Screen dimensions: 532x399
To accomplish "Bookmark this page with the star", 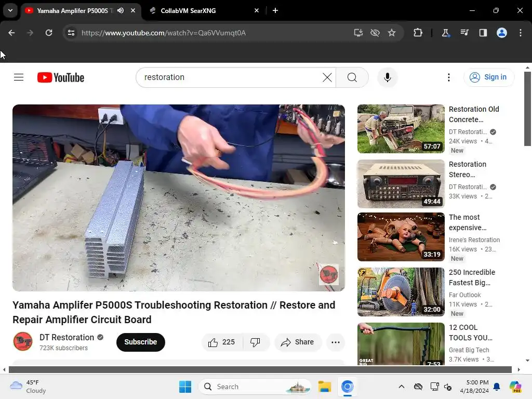I will 392,33.
